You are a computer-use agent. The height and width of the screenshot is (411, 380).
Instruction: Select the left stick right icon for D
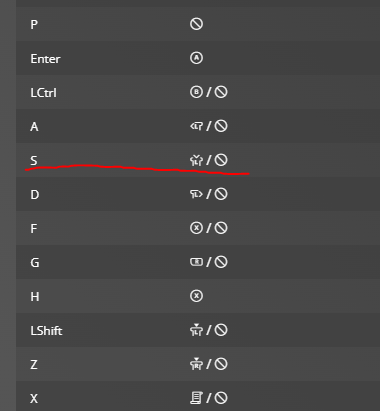point(196,194)
